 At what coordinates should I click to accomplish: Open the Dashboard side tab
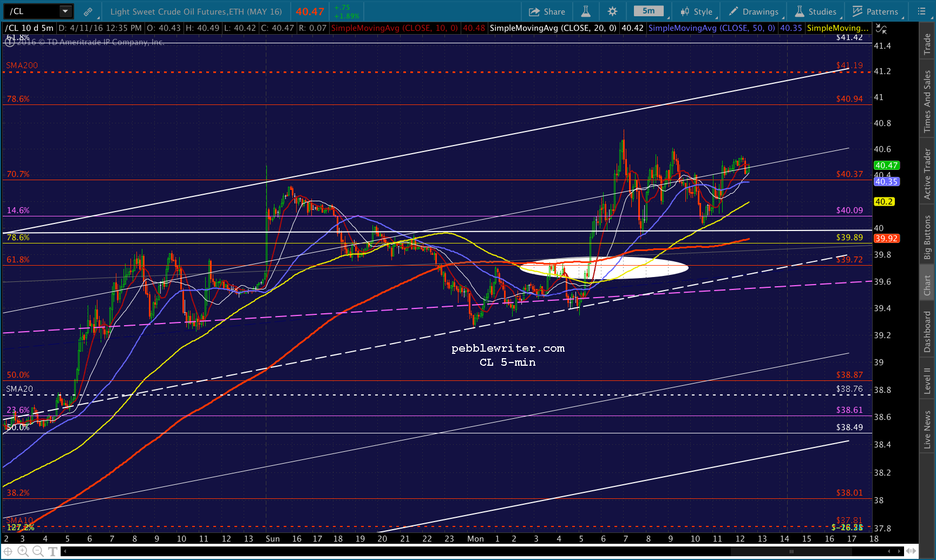point(927,332)
